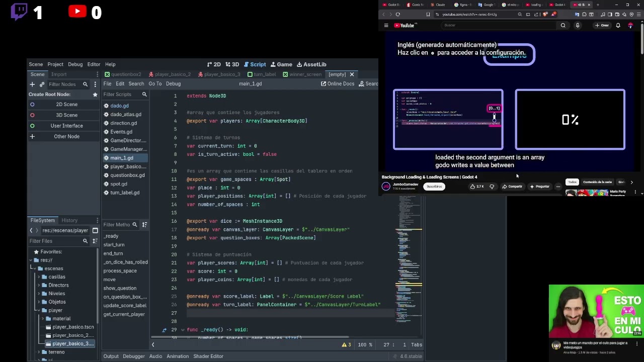Image resolution: width=644 pixels, height=362 pixels.
Task: Open script editor Go To menu
Action: tap(155, 84)
